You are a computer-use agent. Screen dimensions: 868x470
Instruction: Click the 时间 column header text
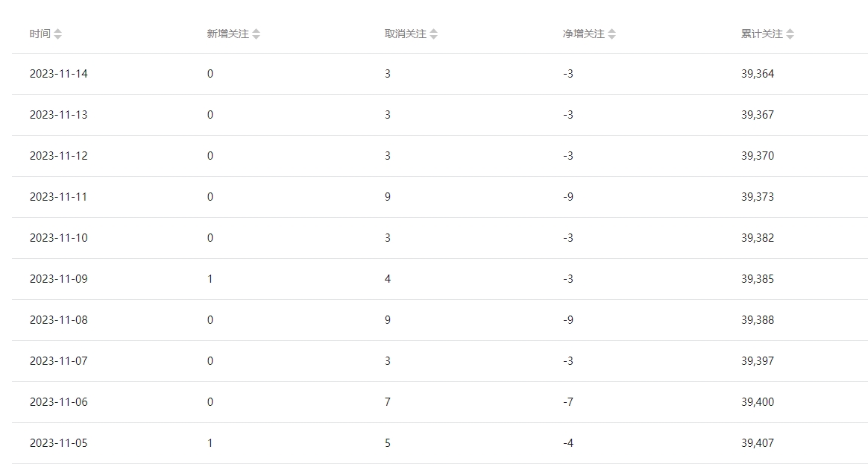[x=40, y=34]
